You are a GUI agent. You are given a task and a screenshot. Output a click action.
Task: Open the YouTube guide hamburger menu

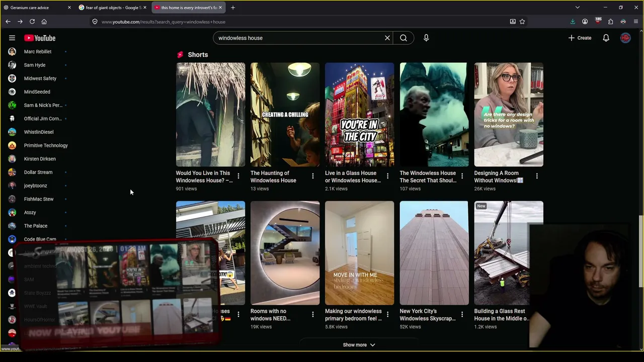(x=12, y=38)
